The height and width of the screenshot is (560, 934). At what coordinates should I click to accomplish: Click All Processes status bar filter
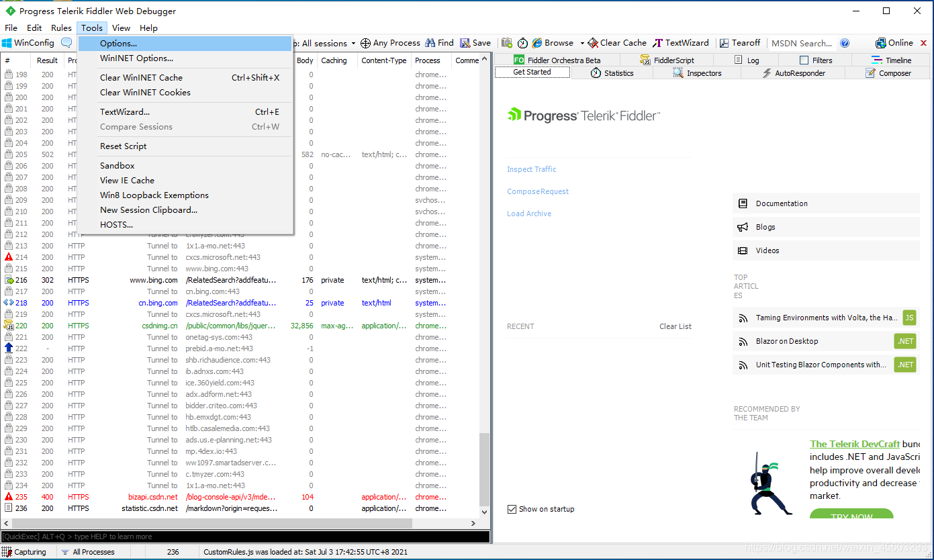click(87, 552)
